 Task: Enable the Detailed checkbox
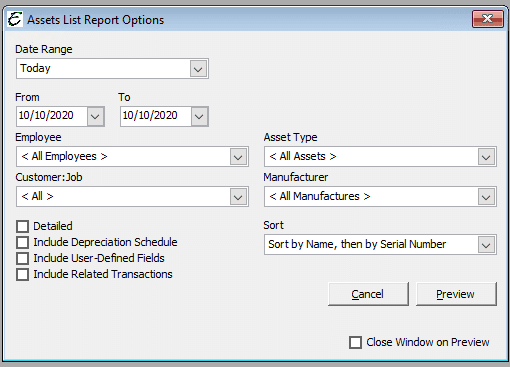point(22,226)
